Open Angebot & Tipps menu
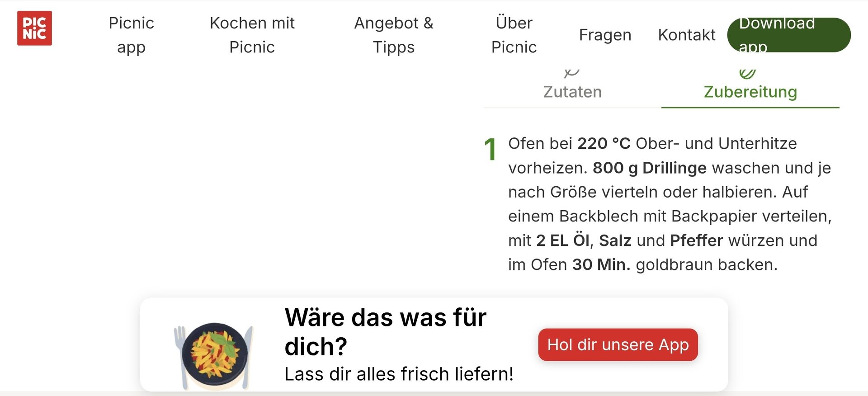 tap(393, 35)
